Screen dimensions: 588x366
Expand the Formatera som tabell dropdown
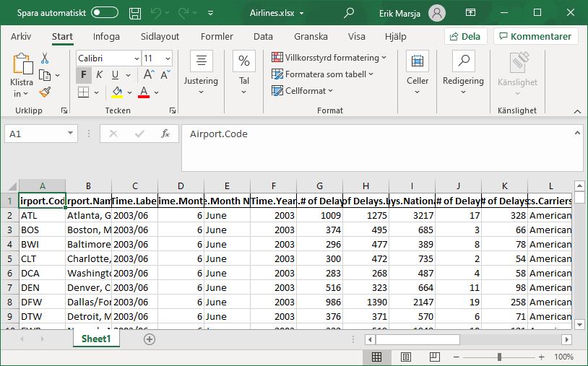[x=322, y=74]
